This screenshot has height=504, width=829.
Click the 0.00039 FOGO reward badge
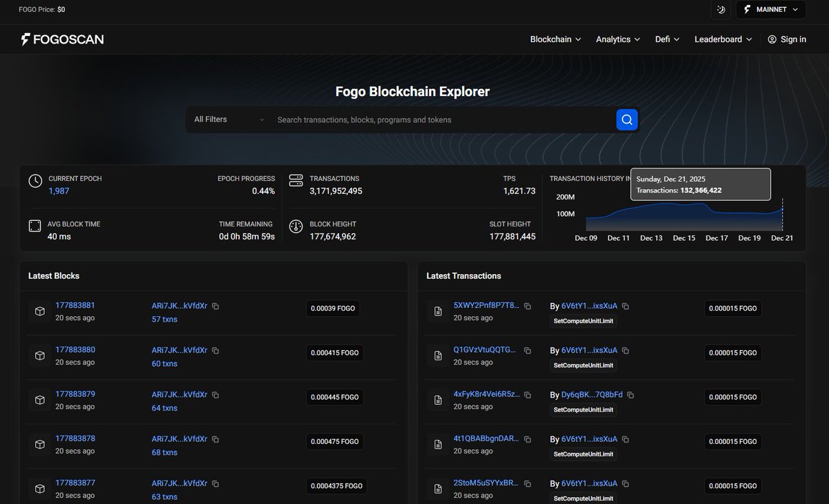(332, 308)
